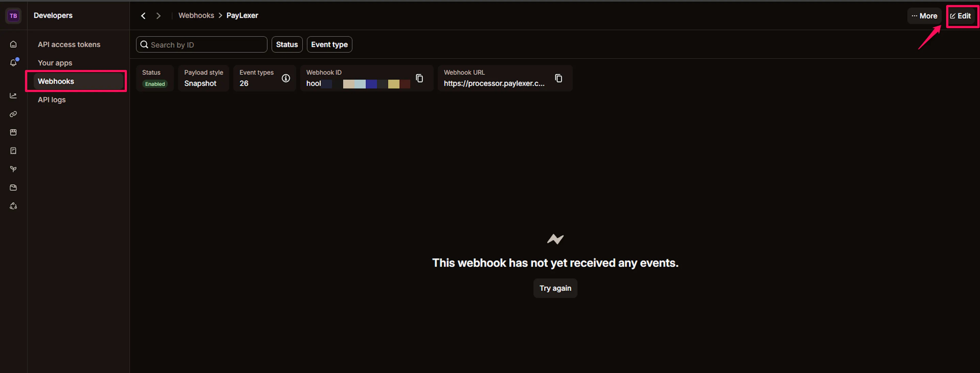Image resolution: width=980 pixels, height=373 pixels.
Task: Select Webhooks in the developer menu
Action: (78, 81)
